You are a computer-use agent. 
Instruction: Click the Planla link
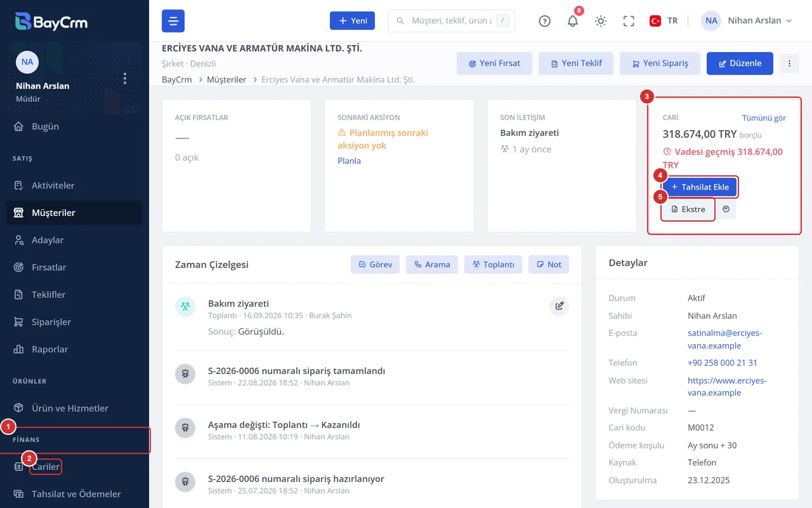tap(349, 161)
